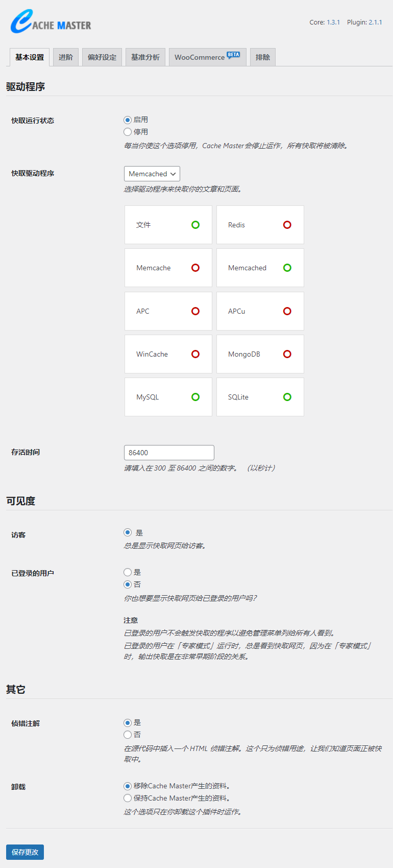Viewport: 393px width, 868px height.
Task: Click the 驱动程序 section heading
Action: (x=26, y=87)
